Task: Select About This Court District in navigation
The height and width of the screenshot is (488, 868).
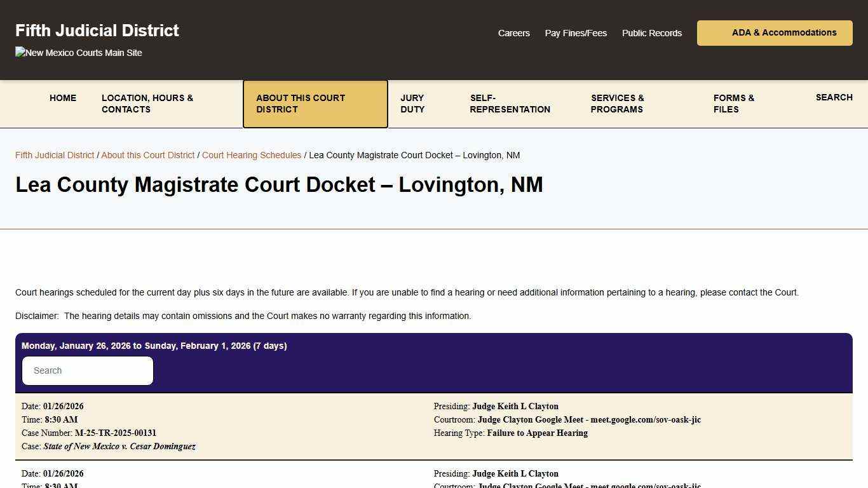Action: click(x=300, y=104)
